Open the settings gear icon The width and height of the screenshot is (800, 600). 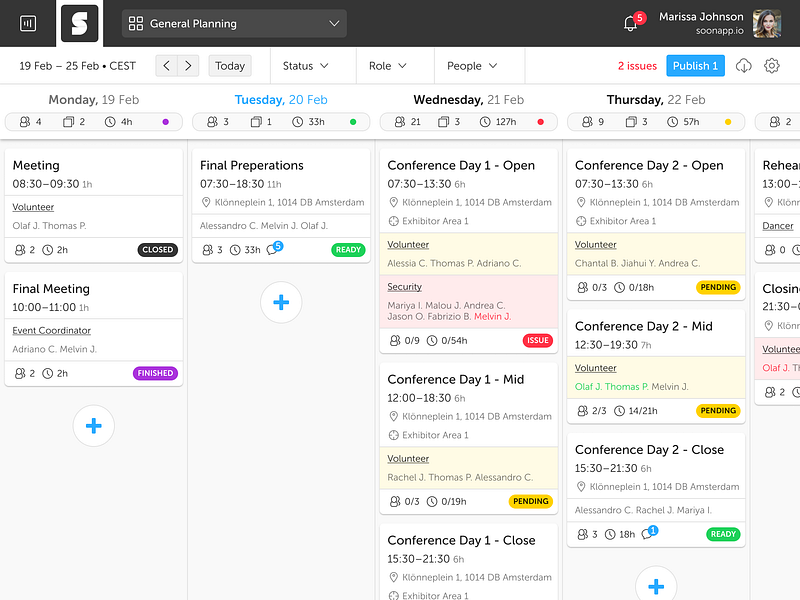771,66
